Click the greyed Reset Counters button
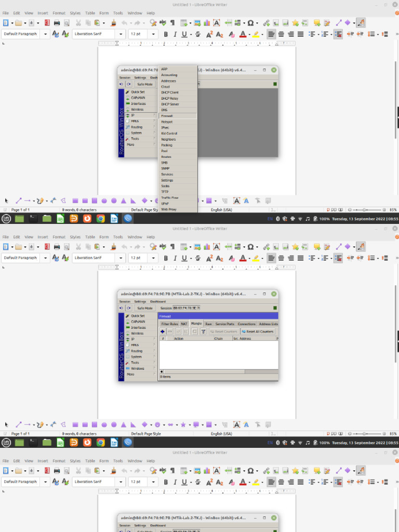Image resolution: width=399 pixels, height=532 pixels. tap(223, 331)
